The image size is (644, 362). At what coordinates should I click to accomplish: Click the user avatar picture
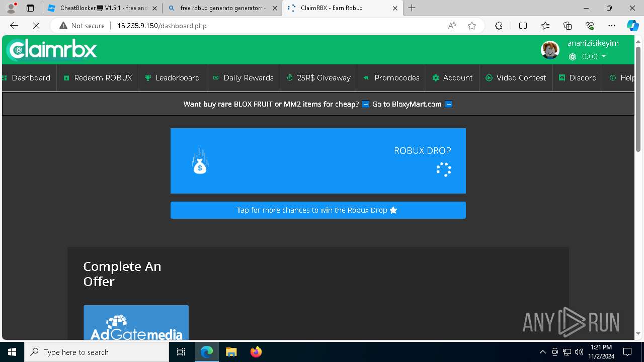(x=550, y=50)
